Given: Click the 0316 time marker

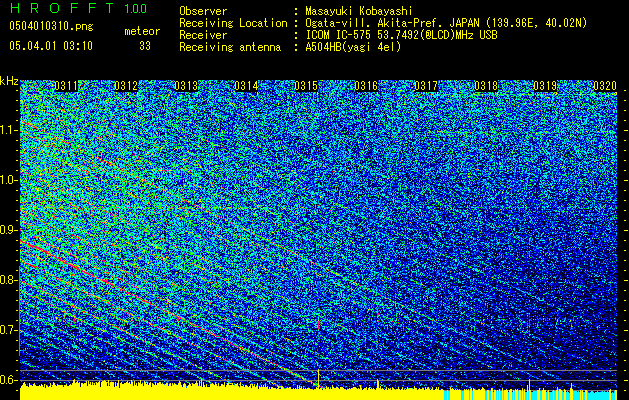Looking at the screenshot, I should coord(366,86).
